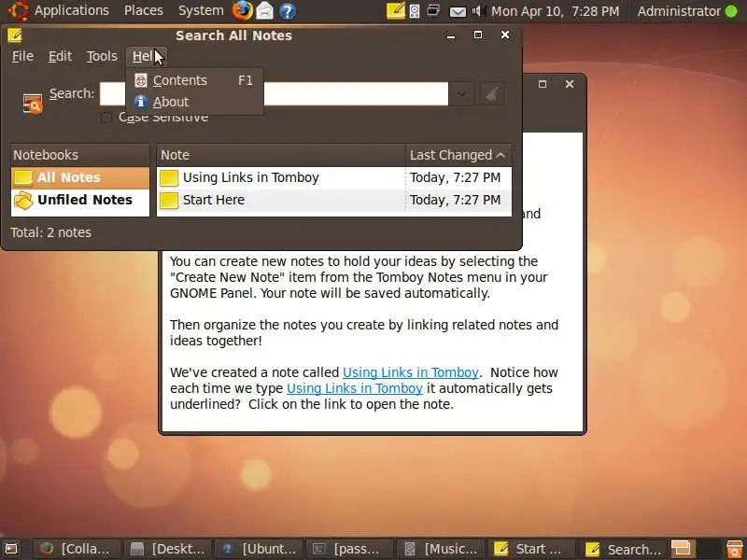Open the Places menu in the top panel
This screenshot has height=560, width=747.
tap(144, 10)
